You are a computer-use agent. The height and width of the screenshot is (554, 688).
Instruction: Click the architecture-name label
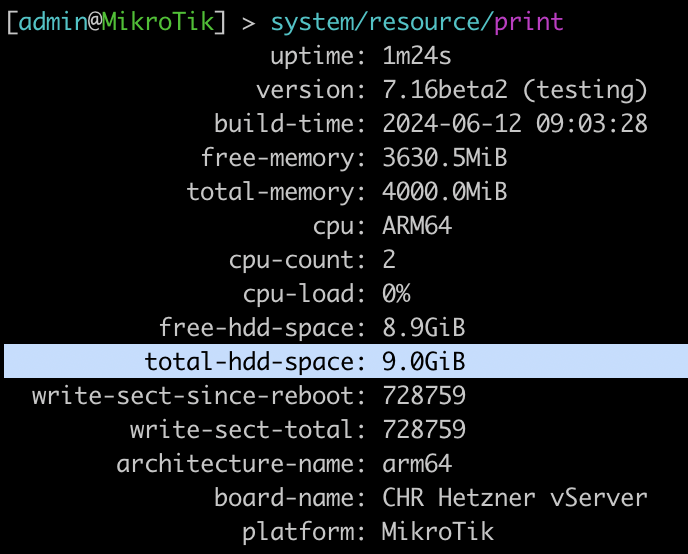pos(240,464)
